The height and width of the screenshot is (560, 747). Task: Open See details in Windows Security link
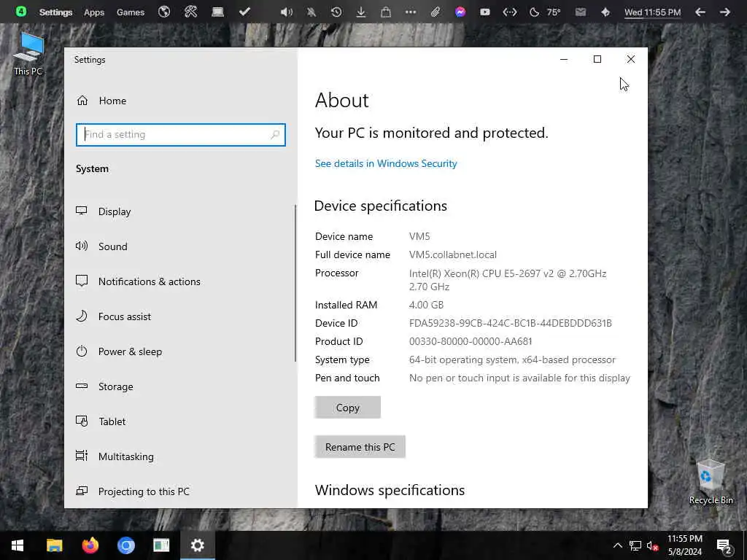pyautogui.click(x=386, y=163)
